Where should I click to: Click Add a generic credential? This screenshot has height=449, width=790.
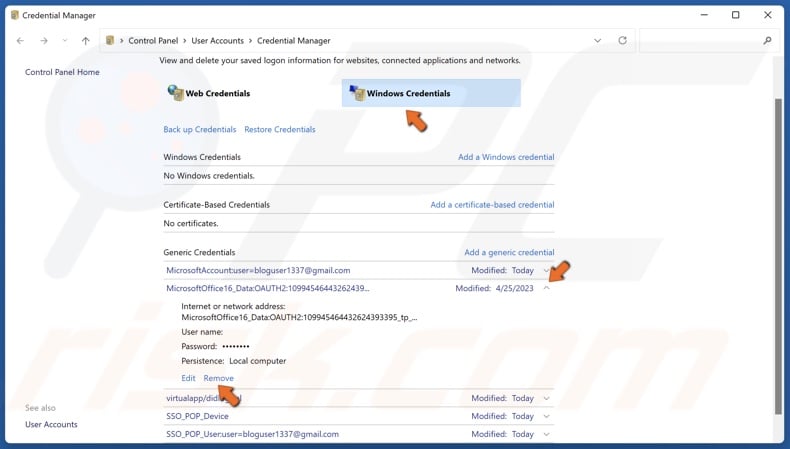click(509, 252)
